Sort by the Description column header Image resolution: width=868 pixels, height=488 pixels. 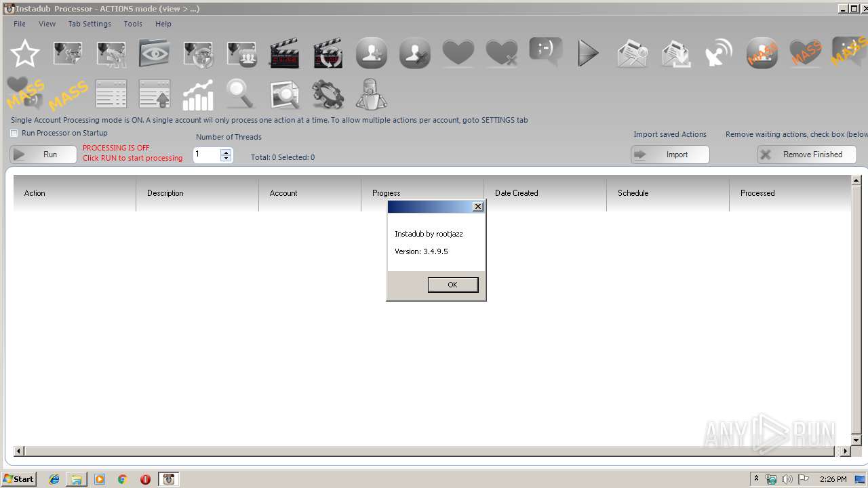197,193
